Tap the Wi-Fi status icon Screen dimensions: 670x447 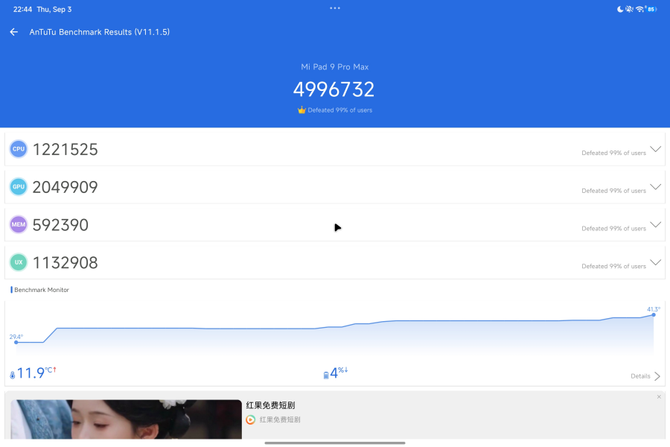pos(640,9)
